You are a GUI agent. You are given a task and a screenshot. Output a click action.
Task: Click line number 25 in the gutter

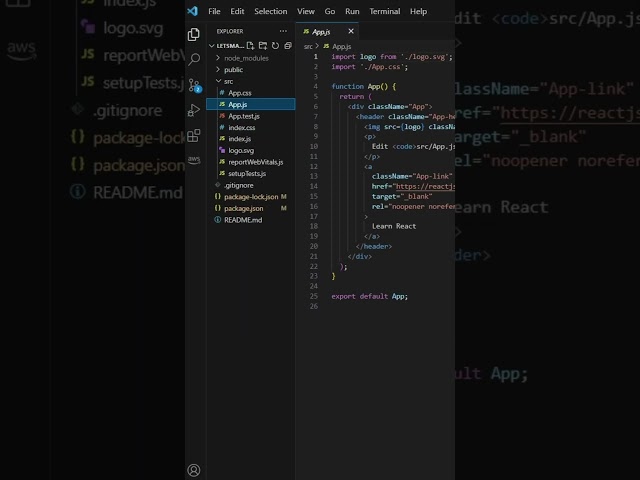[x=313, y=296]
